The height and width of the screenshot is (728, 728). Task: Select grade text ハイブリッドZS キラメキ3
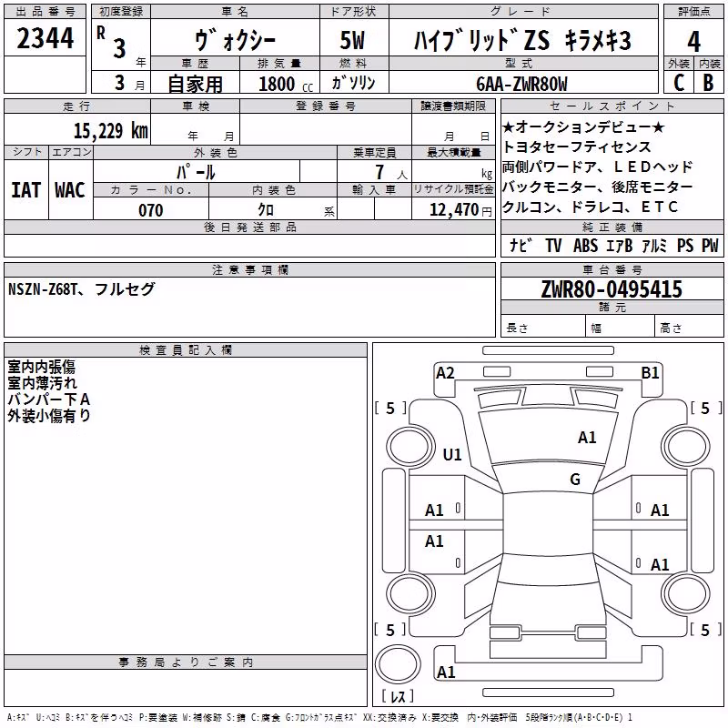[522, 40]
